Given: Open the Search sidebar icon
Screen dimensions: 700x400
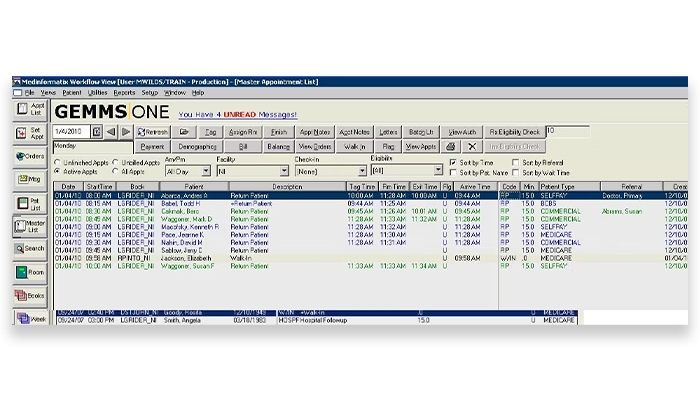Looking at the screenshot, I should point(30,249).
